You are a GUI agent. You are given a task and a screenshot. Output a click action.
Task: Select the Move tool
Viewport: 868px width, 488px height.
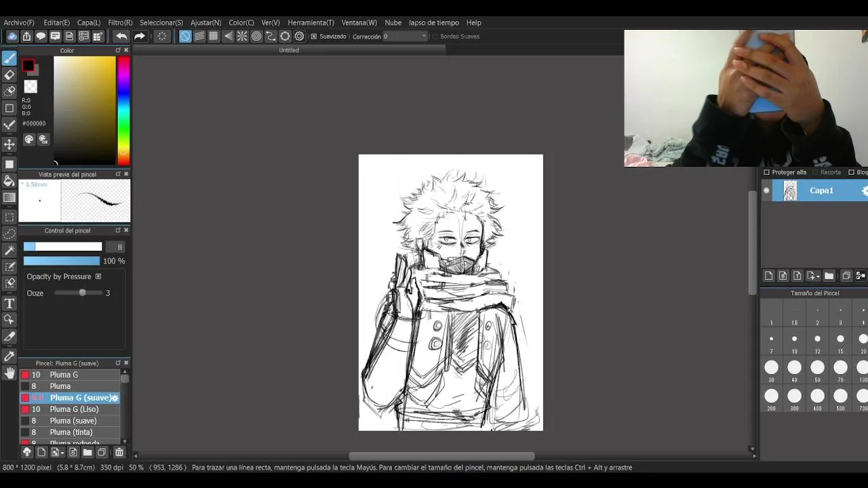point(9,144)
